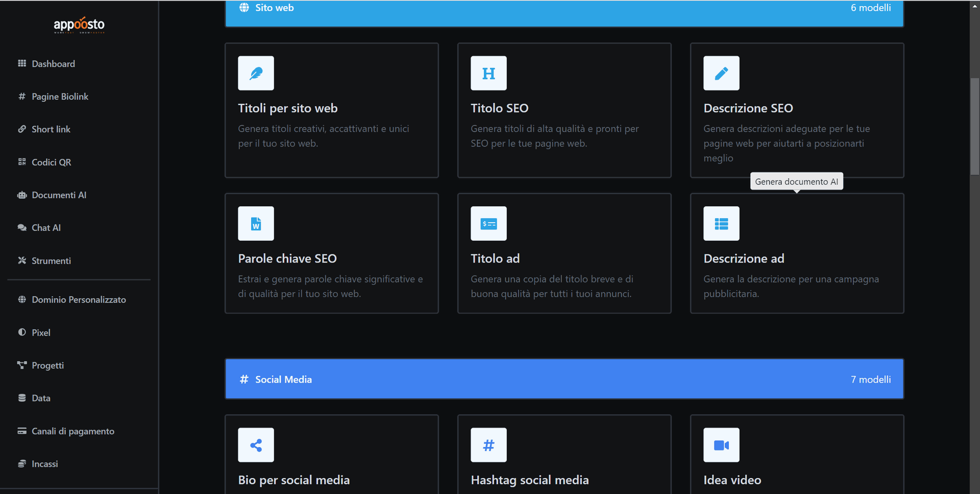Viewport: 980px width, 494px height.
Task: Click the pencil icon on Descrizione SEO card
Action: 721,73
